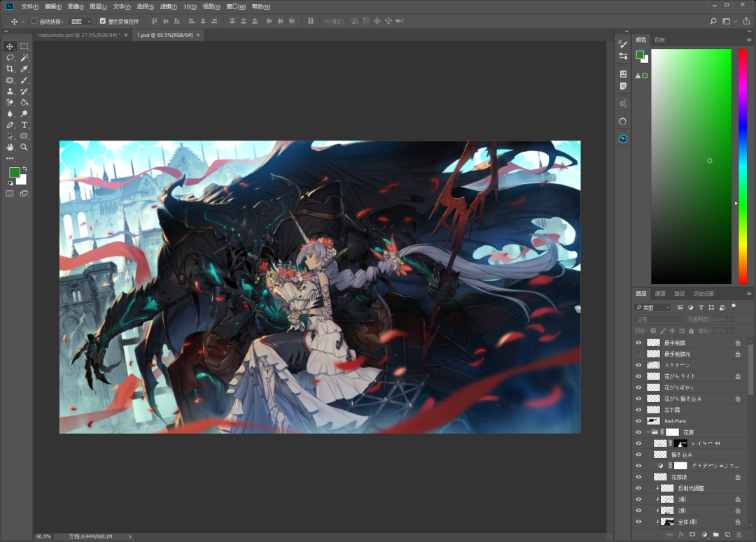The image size is (756, 542).
Task: Select the Clone Stamp tool
Action: [x=10, y=91]
